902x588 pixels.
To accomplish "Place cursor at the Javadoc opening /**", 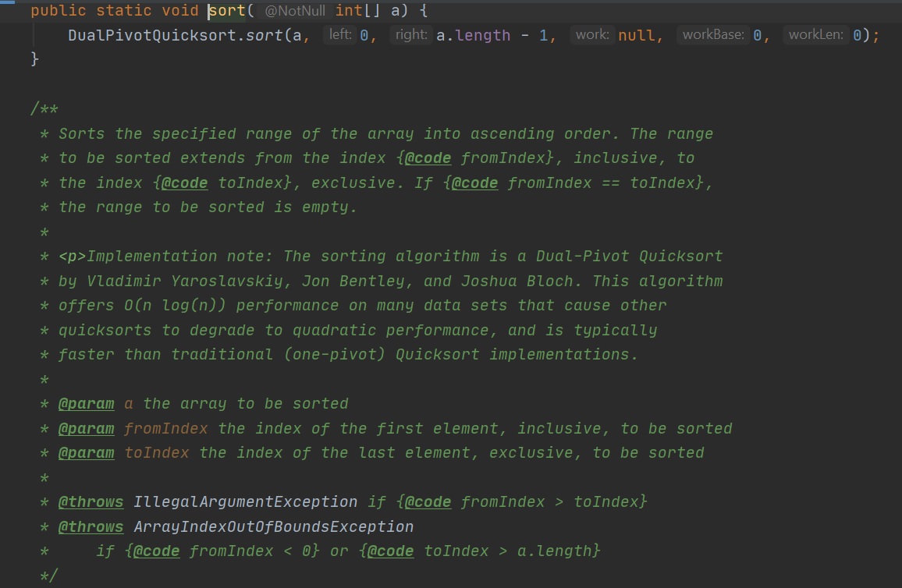I will tap(44, 108).
